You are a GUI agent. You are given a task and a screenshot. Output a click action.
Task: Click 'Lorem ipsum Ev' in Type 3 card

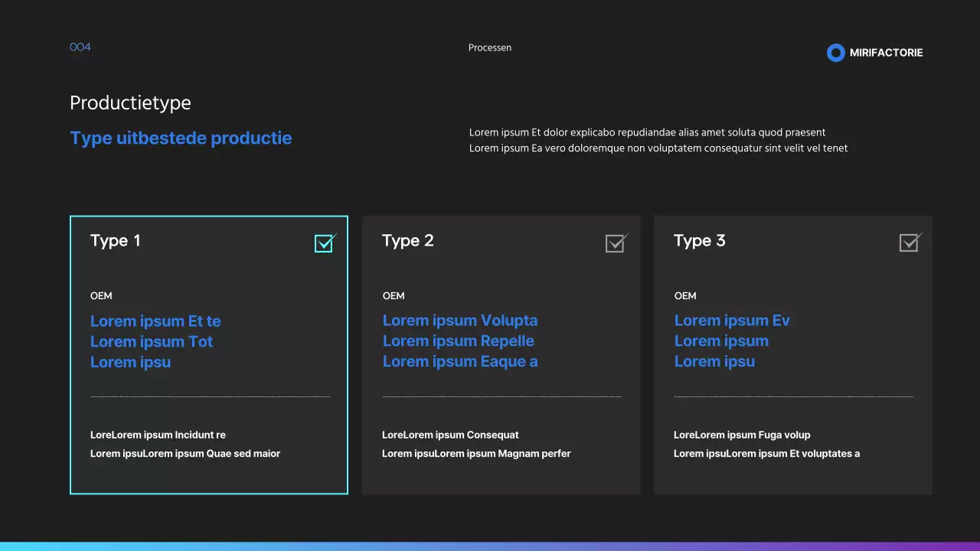click(732, 321)
